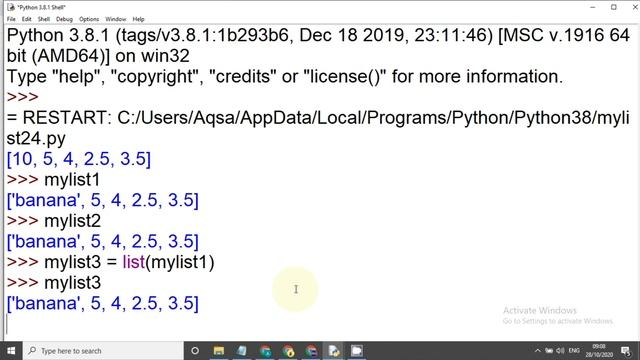This screenshot has width=640, height=360.
Task: Click the banana list output below mylist2
Action: tap(102, 241)
